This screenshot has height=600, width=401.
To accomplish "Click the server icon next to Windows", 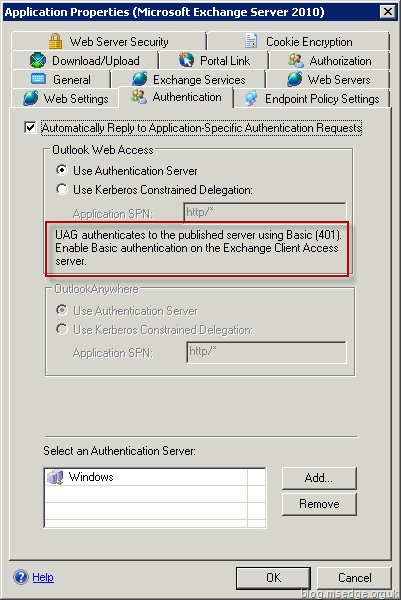I will (x=55, y=477).
